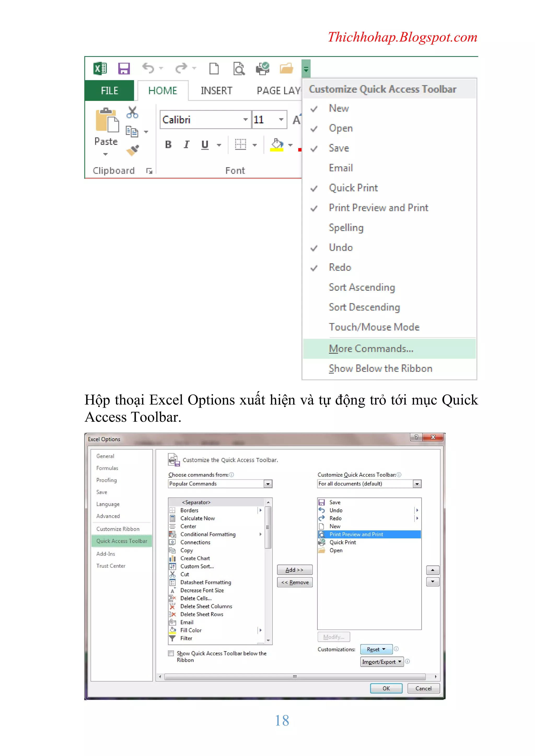This screenshot has width=535, height=756.
Task: Open the Import/Export dropdown button
Action: [x=382, y=662]
